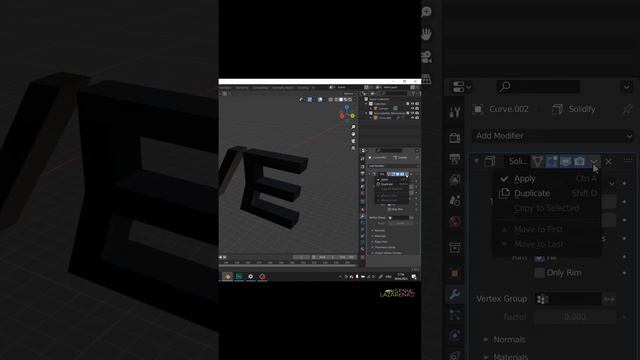This screenshot has width=640, height=360.
Task: Click the timeline frame ruler in the small Blender window
Action: coord(289,262)
